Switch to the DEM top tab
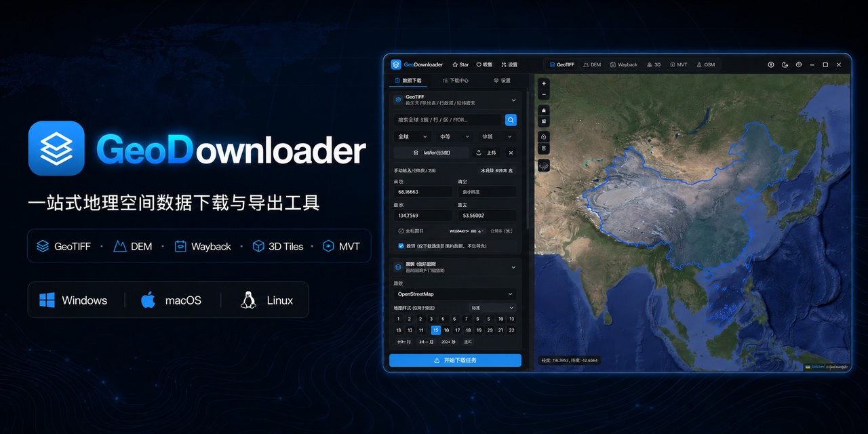 pyautogui.click(x=591, y=65)
